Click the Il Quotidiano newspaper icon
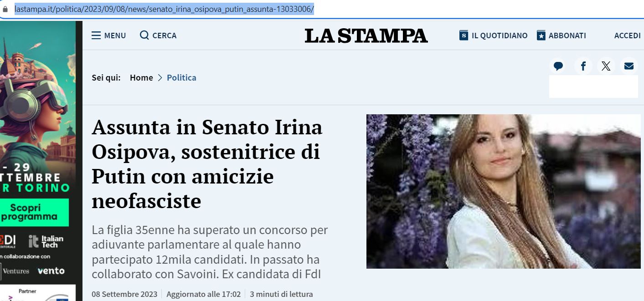The width and height of the screenshot is (644, 301). pos(464,36)
